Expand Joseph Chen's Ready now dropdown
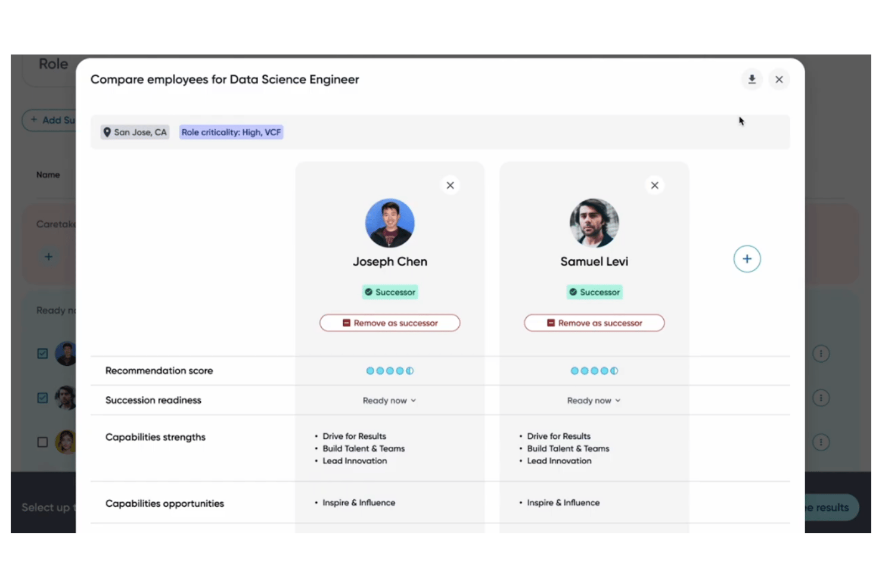The width and height of the screenshot is (882, 588). [x=390, y=400]
